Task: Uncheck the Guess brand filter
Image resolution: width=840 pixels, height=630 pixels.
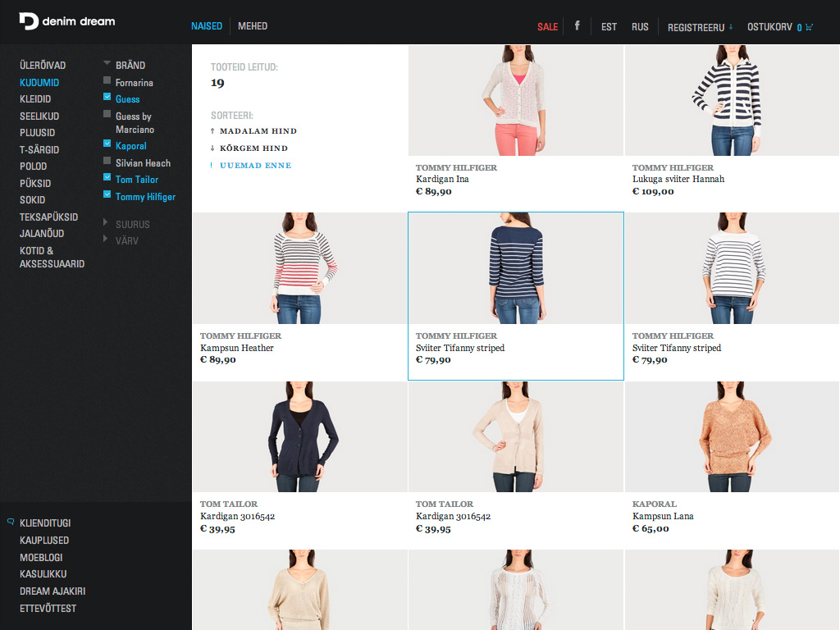Action: pyautogui.click(x=107, y=98)
